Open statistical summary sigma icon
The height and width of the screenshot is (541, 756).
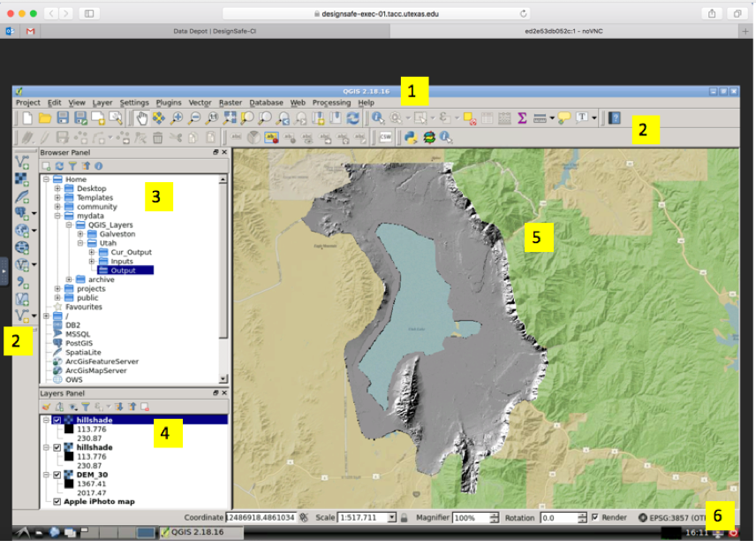tap(522, 118)
